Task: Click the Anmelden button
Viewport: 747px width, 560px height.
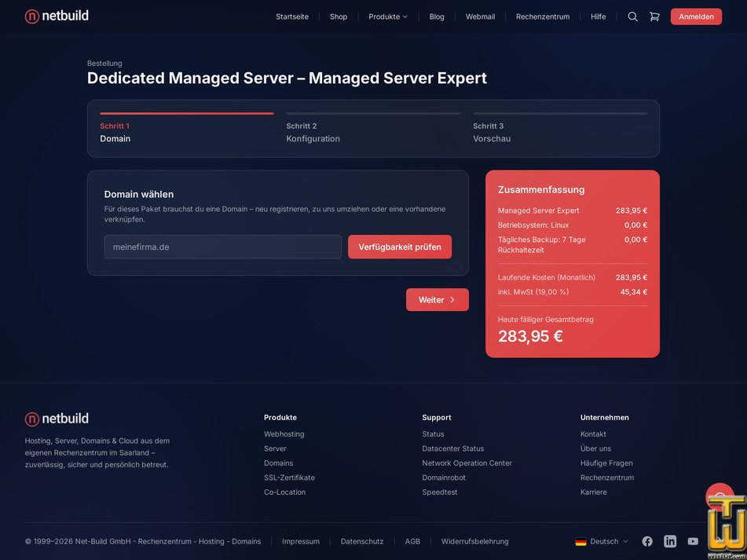Action: point(696,16)
